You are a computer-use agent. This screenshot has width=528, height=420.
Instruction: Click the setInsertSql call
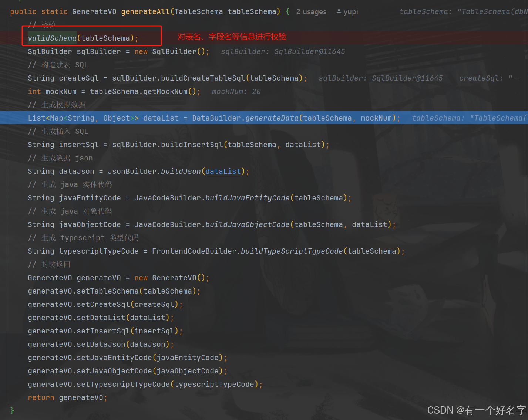click(103, 331)
